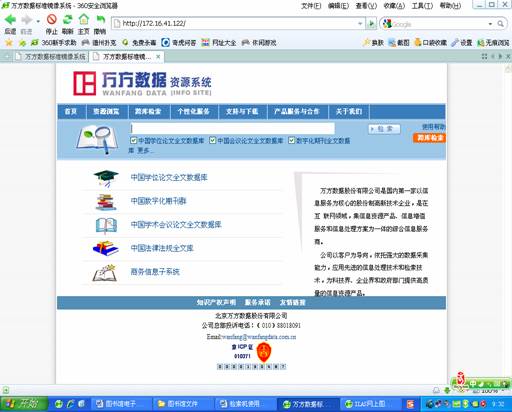Click the open book icon for conference papers
Image resolution: width=512 pixels, height=412 pixels.
click(x=106, y=225)
